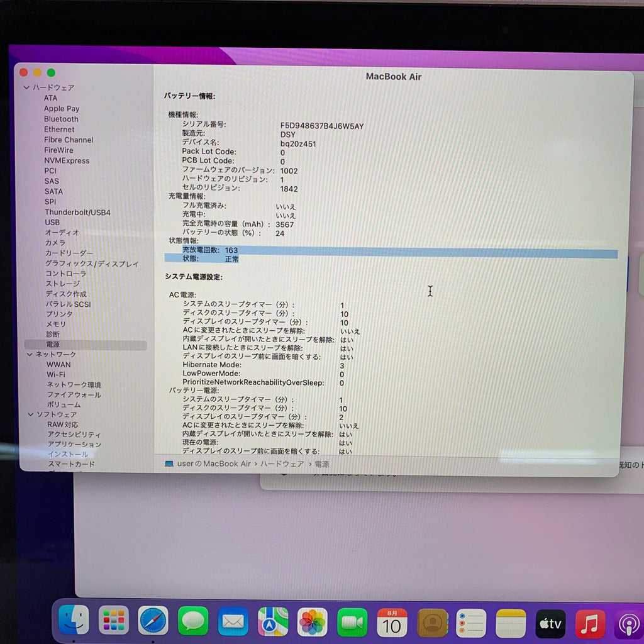Select PCI in the sidebar

[x=50, y=171]
